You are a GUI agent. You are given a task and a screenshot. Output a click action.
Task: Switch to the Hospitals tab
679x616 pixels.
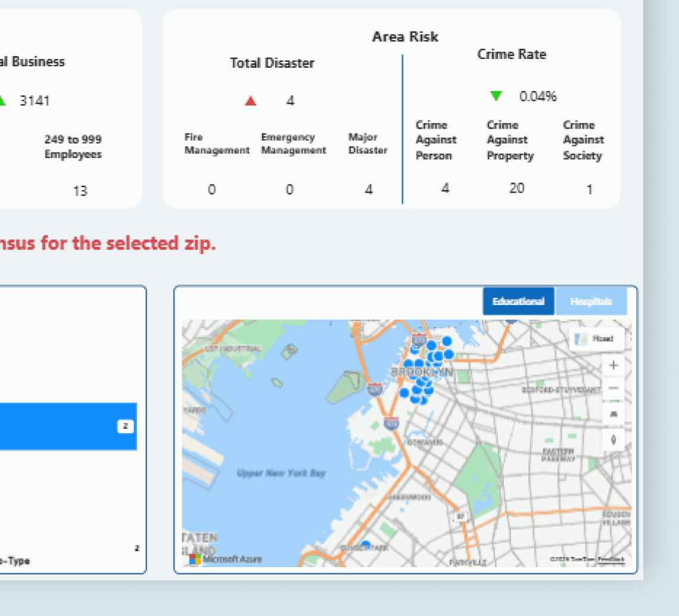coord(591,301)
